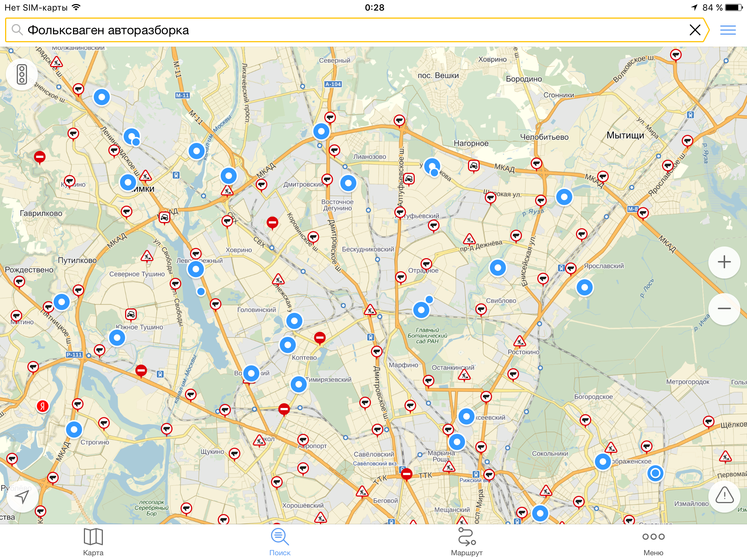
Task: Zoom in with the plus button
Action: [724, 262]
